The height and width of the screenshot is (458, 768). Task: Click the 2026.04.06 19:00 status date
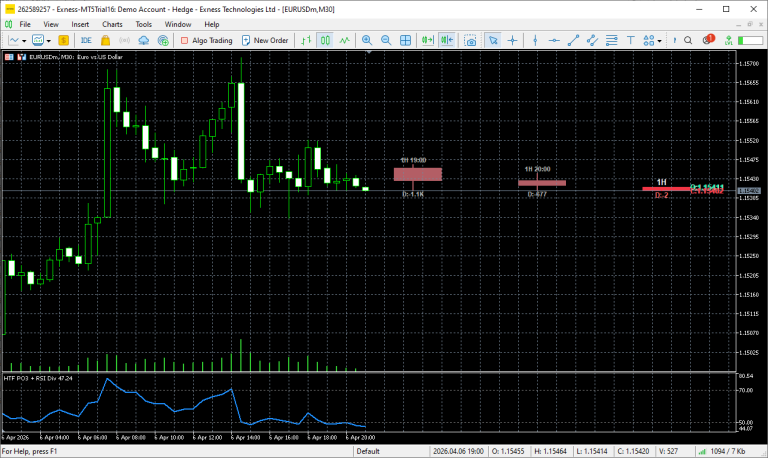point(458,451)
